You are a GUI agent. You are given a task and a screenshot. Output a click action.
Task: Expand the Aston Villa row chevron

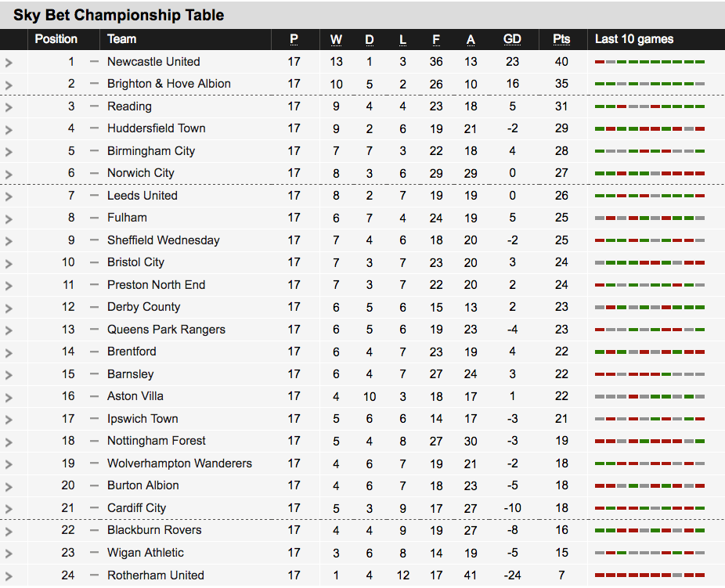[x=9, y=397]
